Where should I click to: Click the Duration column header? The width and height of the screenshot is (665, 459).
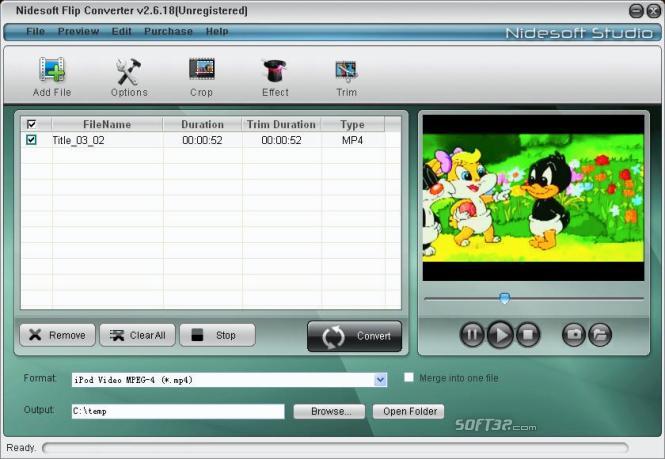coord(202,124)
